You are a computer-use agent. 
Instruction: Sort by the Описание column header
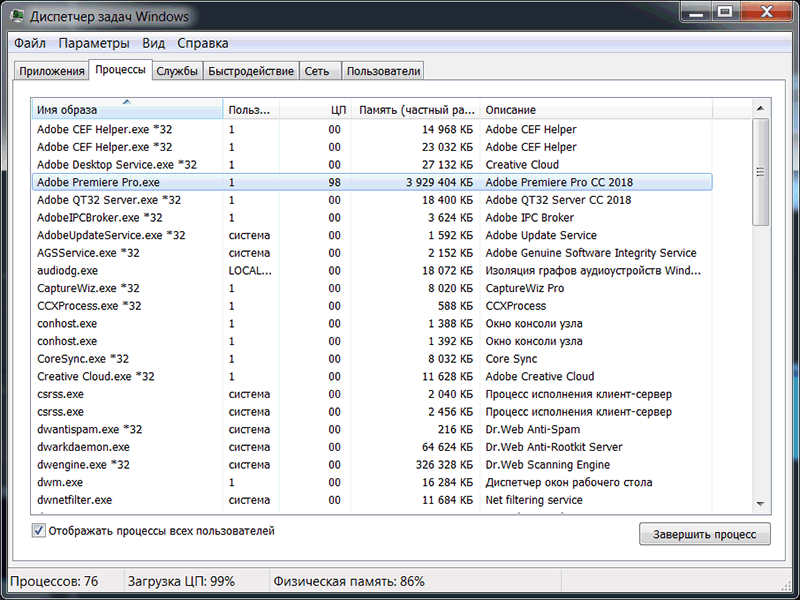click(x=596, y=110)
